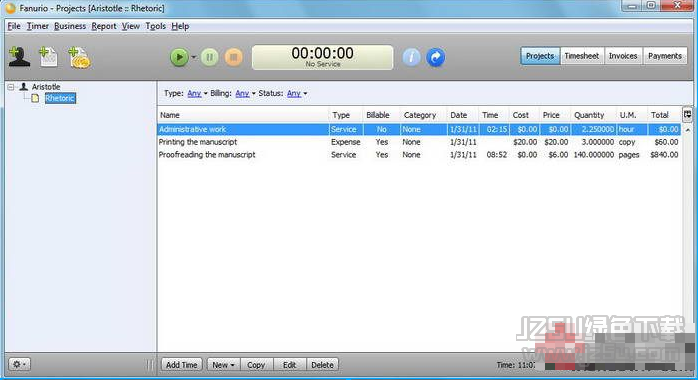This screenshot has width=698, height=380.
Task: Click the Add Project document icon
Action: [48, 57]
